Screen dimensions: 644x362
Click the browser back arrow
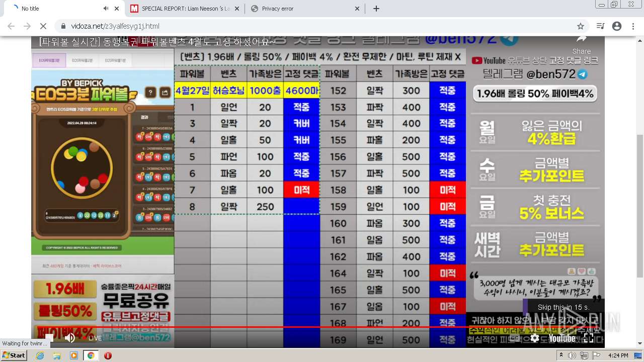pos(11,26)
